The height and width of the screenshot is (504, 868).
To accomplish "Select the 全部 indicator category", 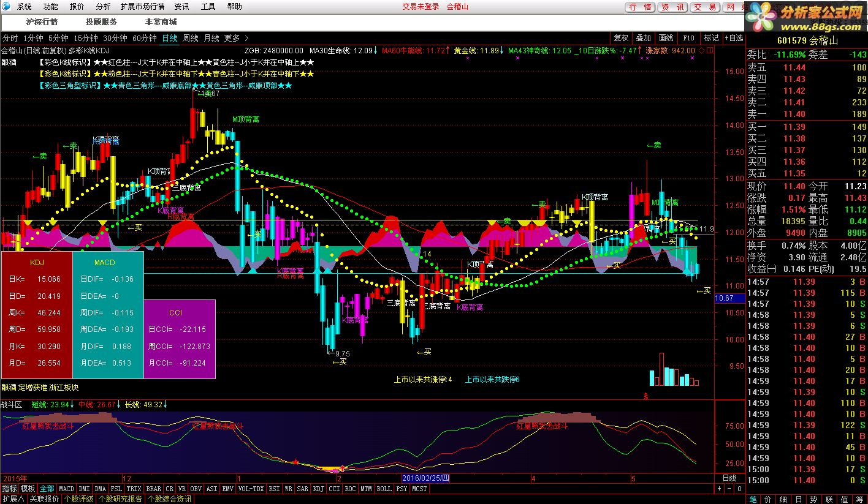I will [x=47, y=489].
